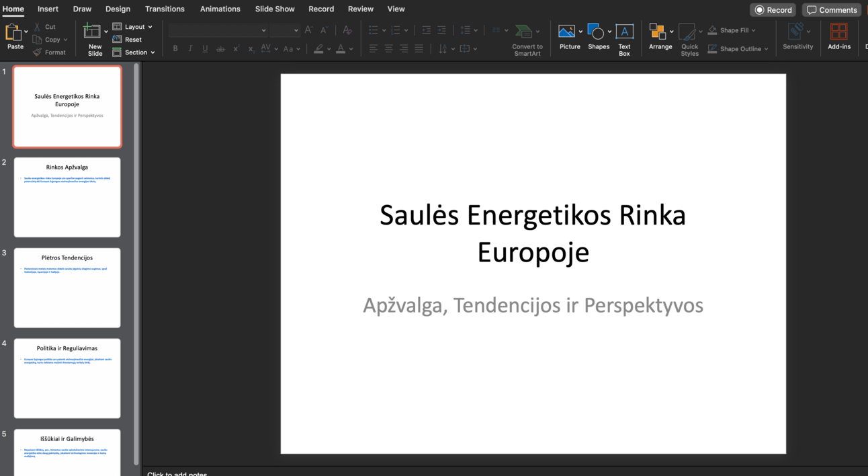
Task: Click the Arrange icon
Action: coord(657,32)
